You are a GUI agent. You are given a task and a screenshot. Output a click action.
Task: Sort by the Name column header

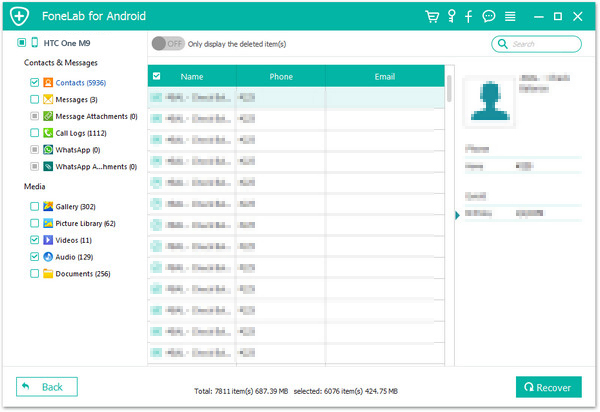[x=192, y=77]
